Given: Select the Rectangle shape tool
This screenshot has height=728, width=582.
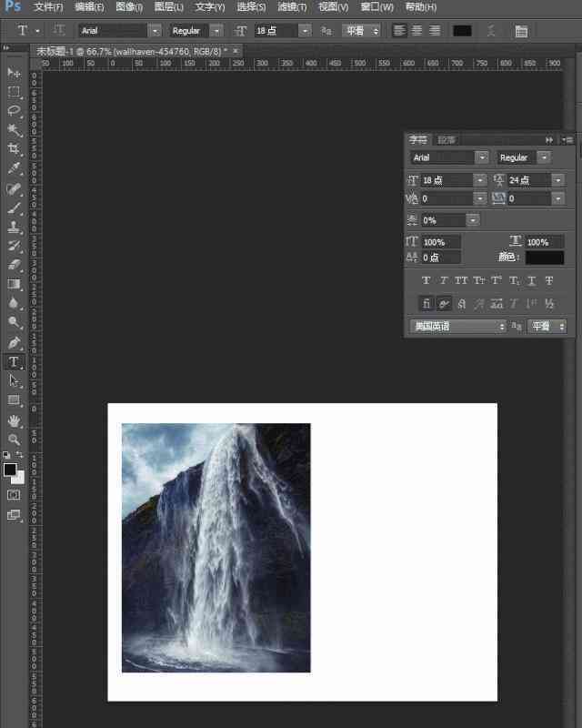Looking at the screenshot, I should 14,399.
